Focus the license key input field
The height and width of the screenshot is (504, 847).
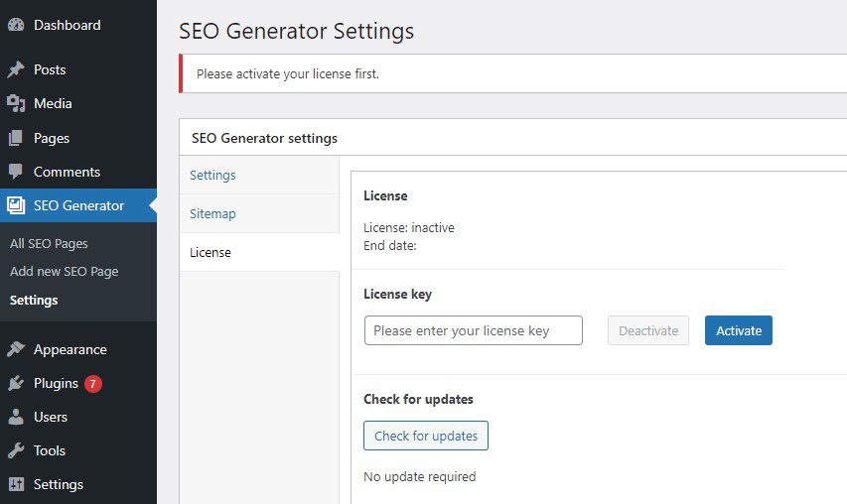pos(474,330)
